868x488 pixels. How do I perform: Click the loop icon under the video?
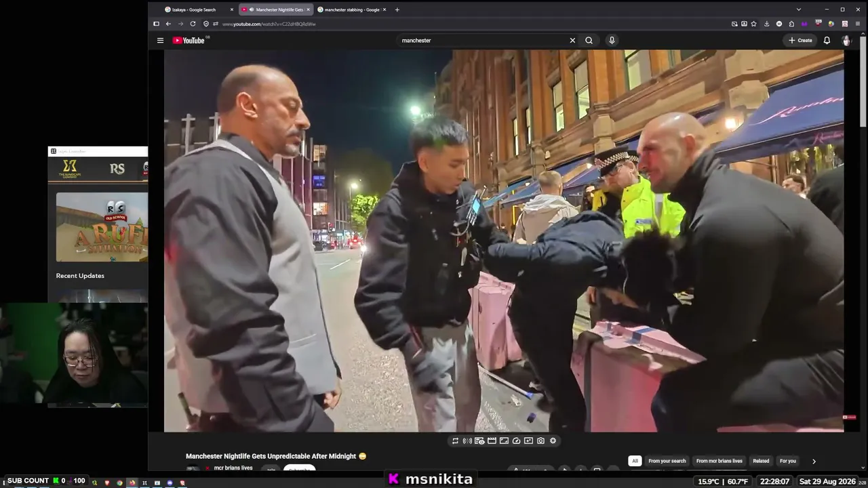click(x=455, y=441)
